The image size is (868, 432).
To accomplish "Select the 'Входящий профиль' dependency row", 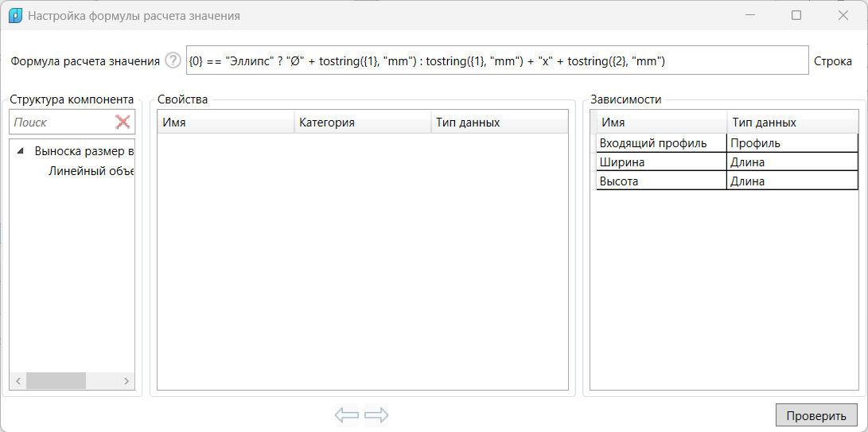I will (661, 143).
